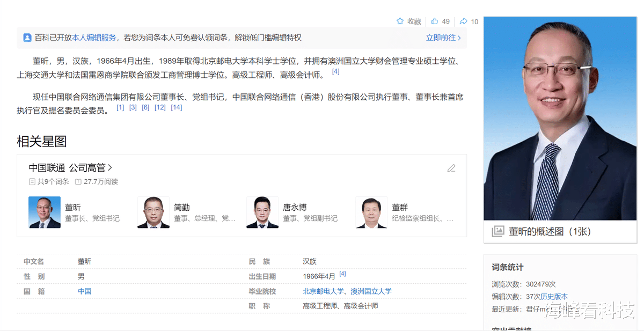This screenshot has width=644, height=331.
Task: Click the share arrow icon
Action: (x=464, y=21)
